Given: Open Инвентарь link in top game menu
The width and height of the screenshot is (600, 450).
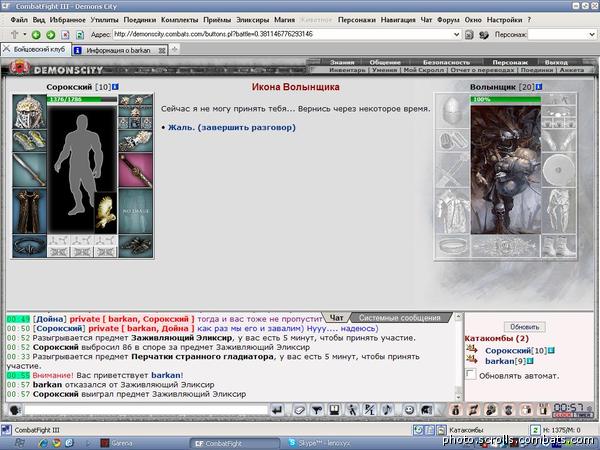Looking at the screenshot, I should (x=347, y=70).
